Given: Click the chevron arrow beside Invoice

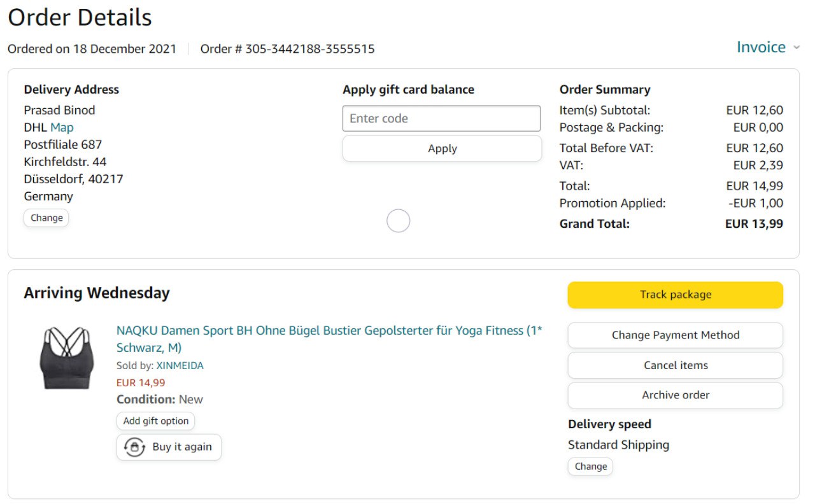Looking at the screenshot, I should tap(797, 48).
